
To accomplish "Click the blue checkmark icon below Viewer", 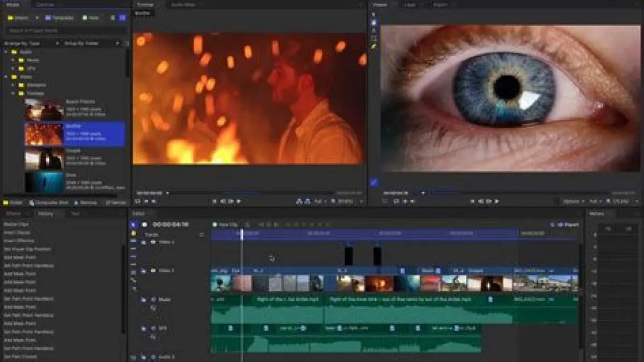I will pos(374,183).
